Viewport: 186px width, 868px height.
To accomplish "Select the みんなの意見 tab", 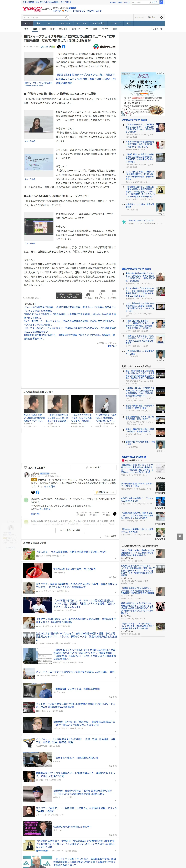I will point(98,24).
